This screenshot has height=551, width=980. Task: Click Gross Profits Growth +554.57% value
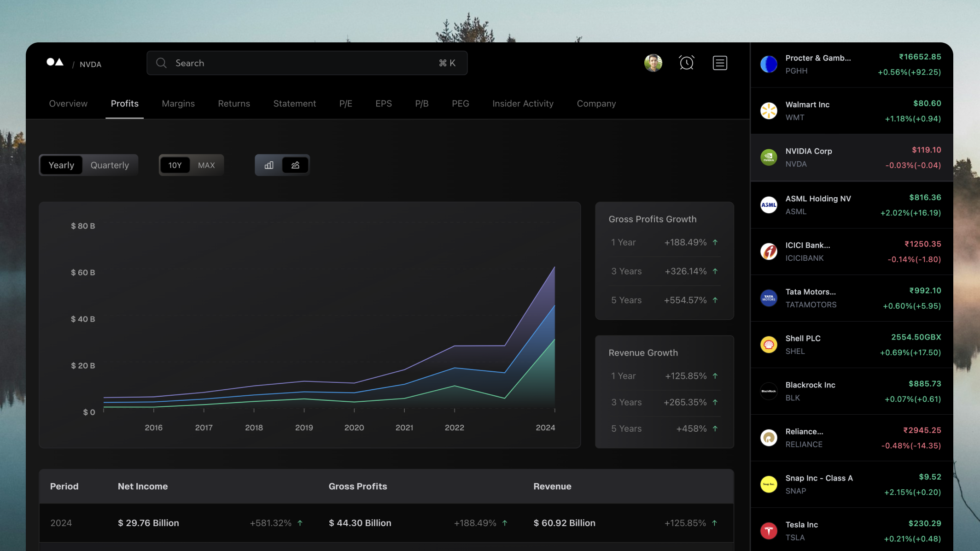(685, 300)
